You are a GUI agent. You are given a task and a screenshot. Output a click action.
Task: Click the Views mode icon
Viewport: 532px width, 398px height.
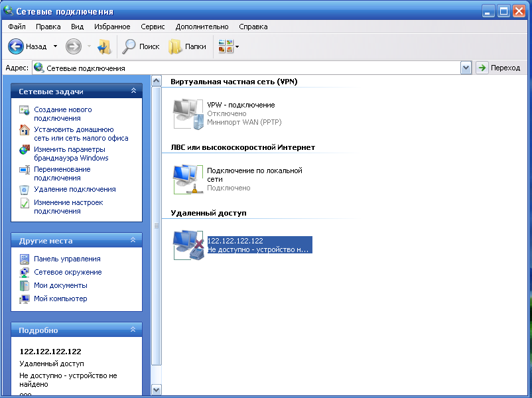point(226,46)
